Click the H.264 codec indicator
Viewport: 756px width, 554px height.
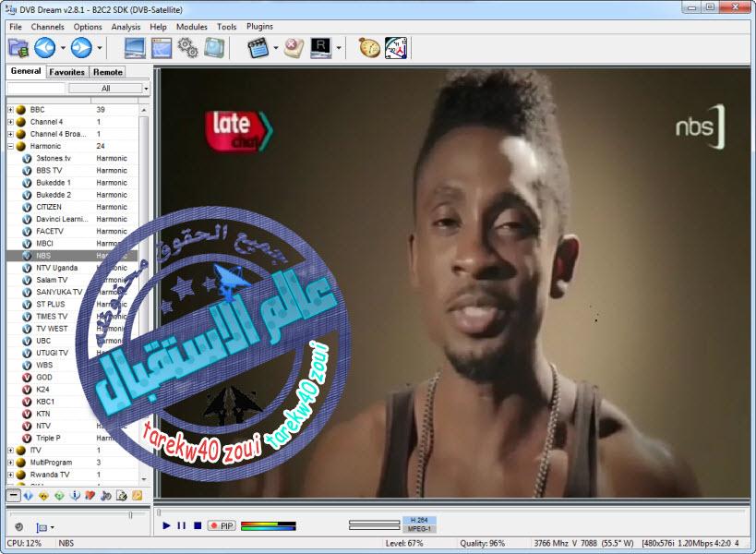(x=419, y=520)
